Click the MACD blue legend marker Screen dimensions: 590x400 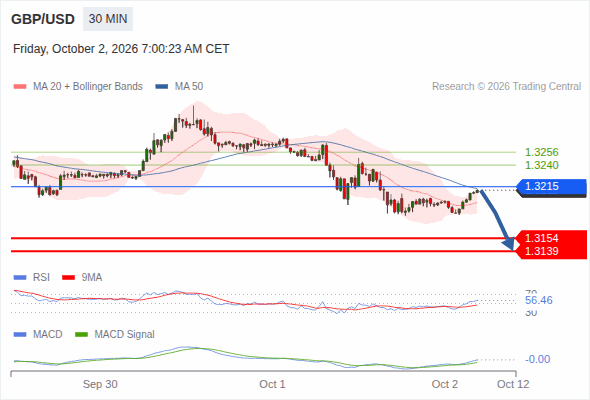coord(20,335)
